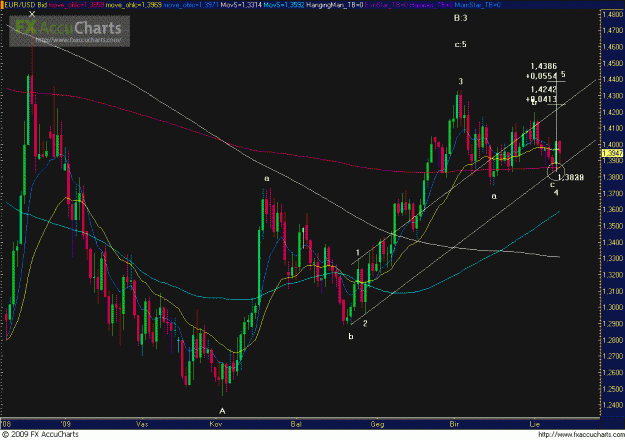Select the MovS=1,3314 indicator label
This screenshot has height=440, width=625.
click(240, 5)
